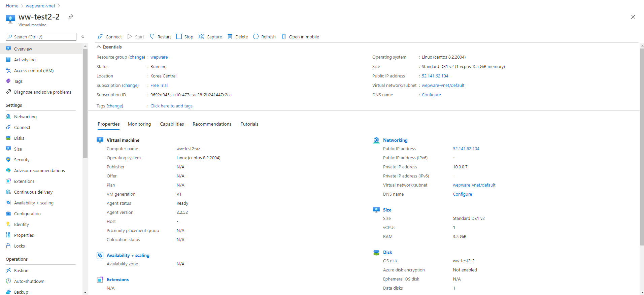Click the Access control (IAM) people icon

8,70
